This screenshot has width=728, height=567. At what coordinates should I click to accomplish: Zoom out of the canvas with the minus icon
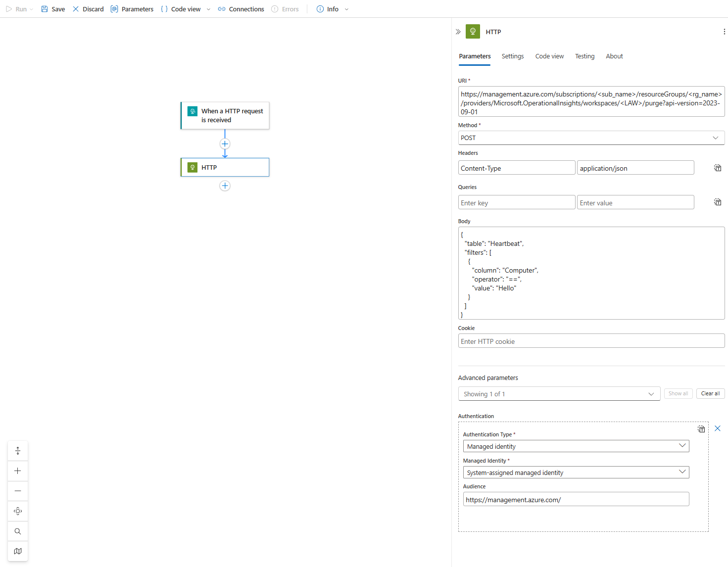tap(18, 491)
